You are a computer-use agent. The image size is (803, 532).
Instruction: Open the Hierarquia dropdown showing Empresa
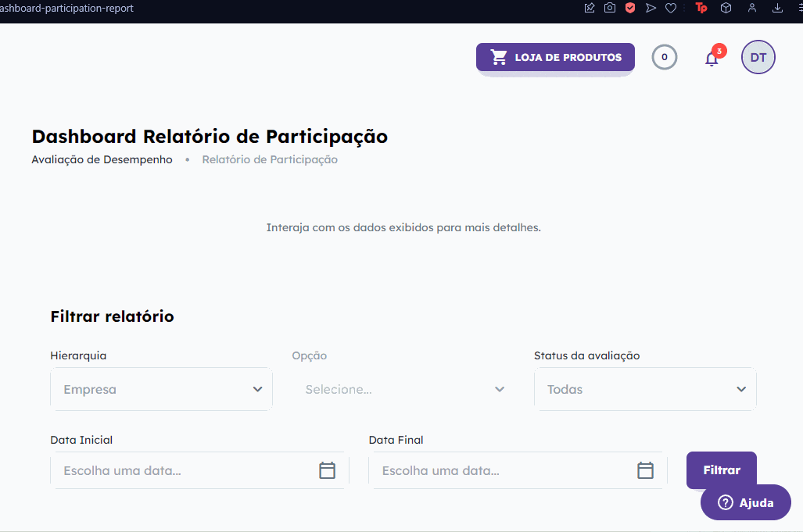point(161,388)
